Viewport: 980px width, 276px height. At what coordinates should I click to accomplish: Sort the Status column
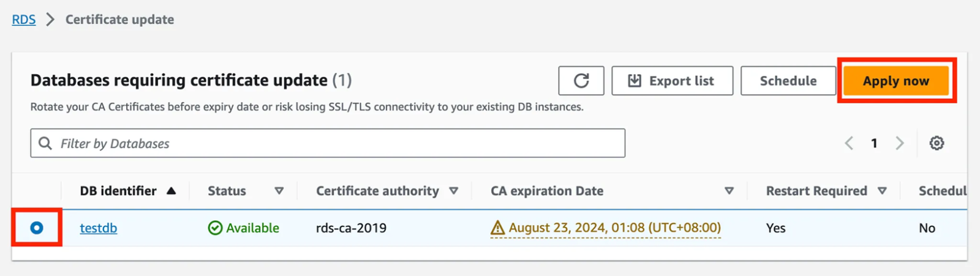[279, 191]
